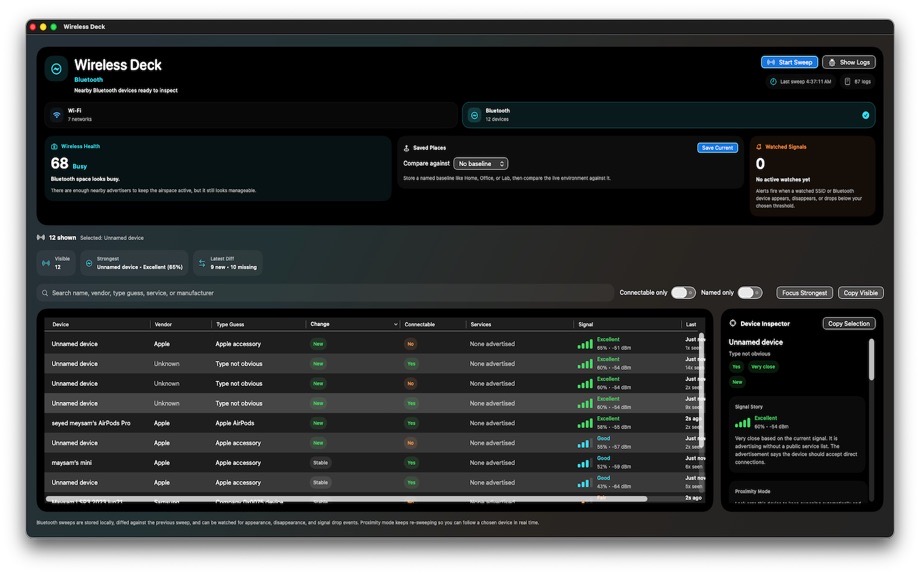Click the 68 Busy health score
This screenshot has width=920, height=575.
tap(69, 164)
